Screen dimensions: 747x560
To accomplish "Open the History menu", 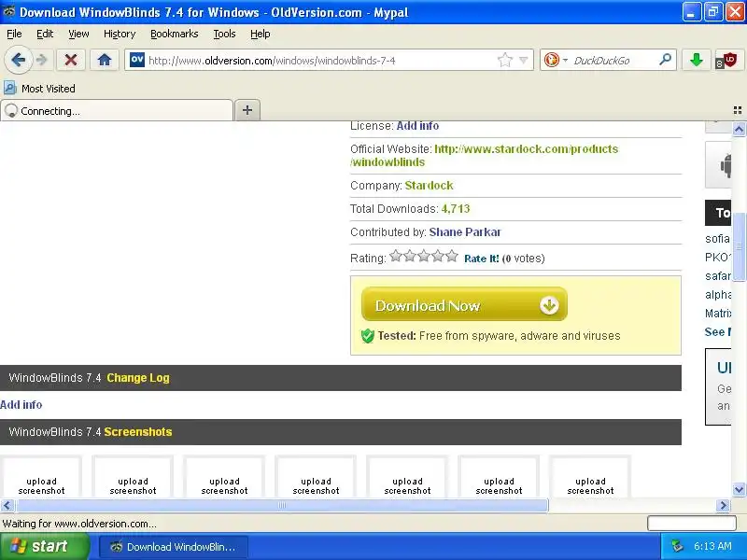I will (120, 34).
